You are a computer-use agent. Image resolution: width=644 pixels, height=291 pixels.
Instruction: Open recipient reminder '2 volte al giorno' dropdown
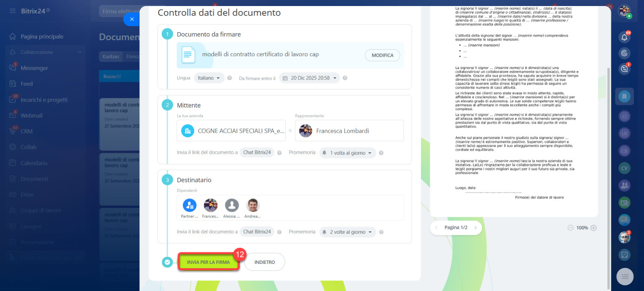[348, 232]
